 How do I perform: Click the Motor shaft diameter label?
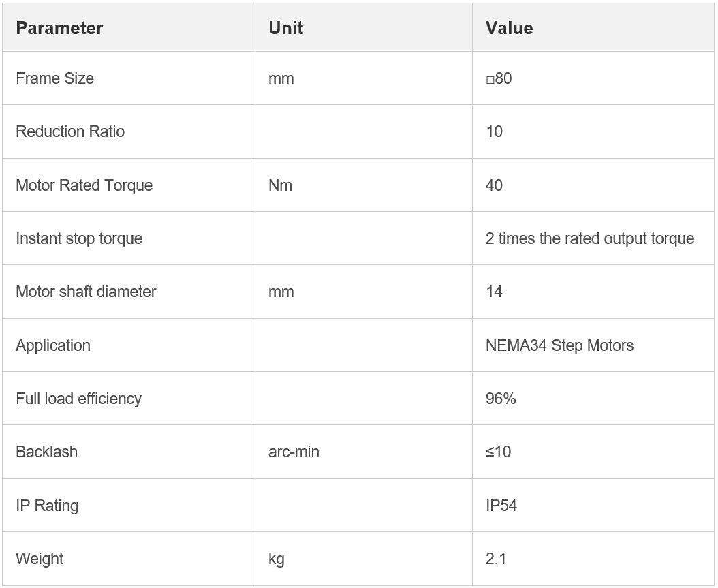86,292
